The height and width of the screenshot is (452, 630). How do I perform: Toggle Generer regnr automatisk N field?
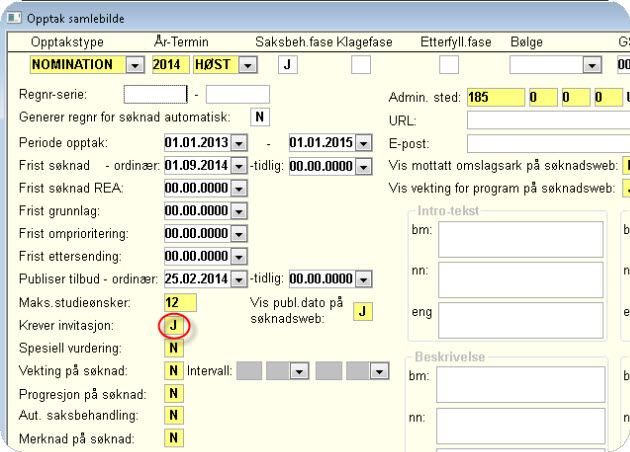click(260, 117)
